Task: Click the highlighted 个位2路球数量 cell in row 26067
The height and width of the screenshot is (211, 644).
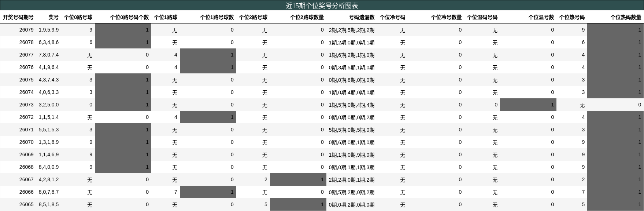Action: [x=298, y=179]
